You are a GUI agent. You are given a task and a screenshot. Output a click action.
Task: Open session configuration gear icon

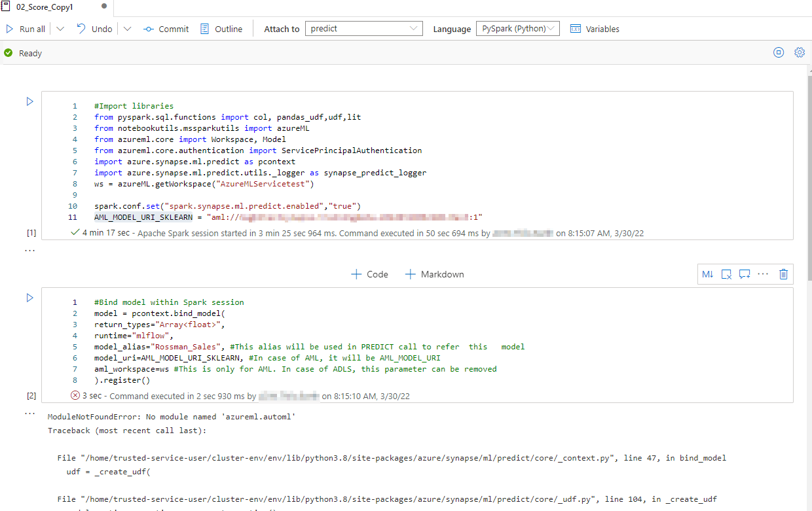pyautogui.click(x=800, y=53)
